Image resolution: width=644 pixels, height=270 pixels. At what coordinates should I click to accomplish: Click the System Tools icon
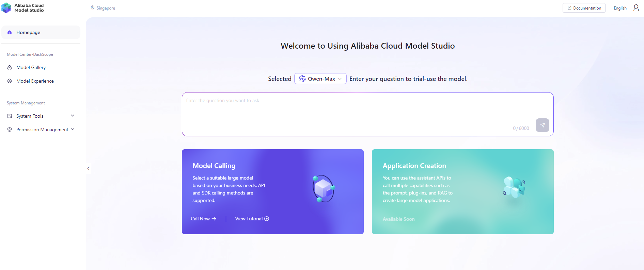[10, 116]
